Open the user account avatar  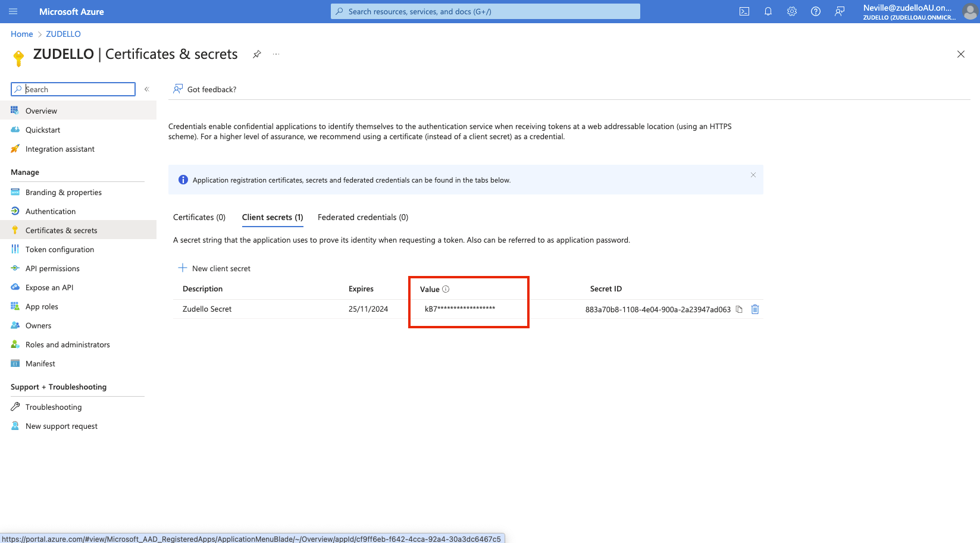coord(970,11)
